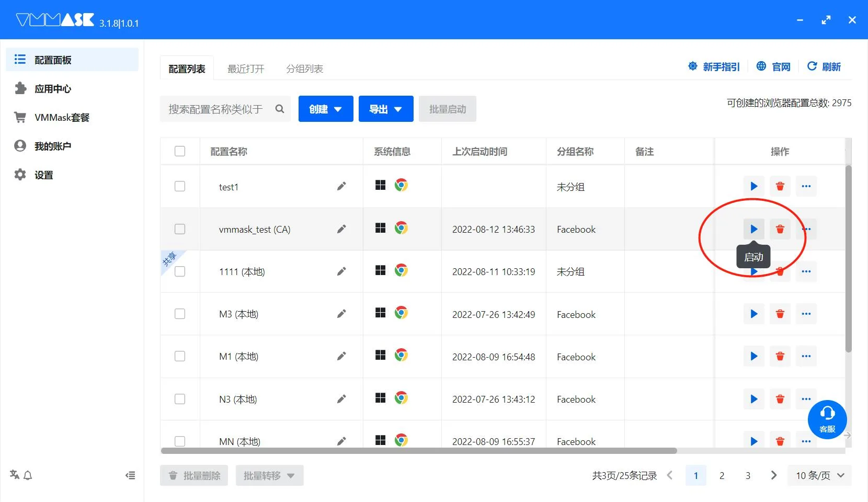Click the 批量启动 button
The image size is (868, 502).
click(448, 109)
